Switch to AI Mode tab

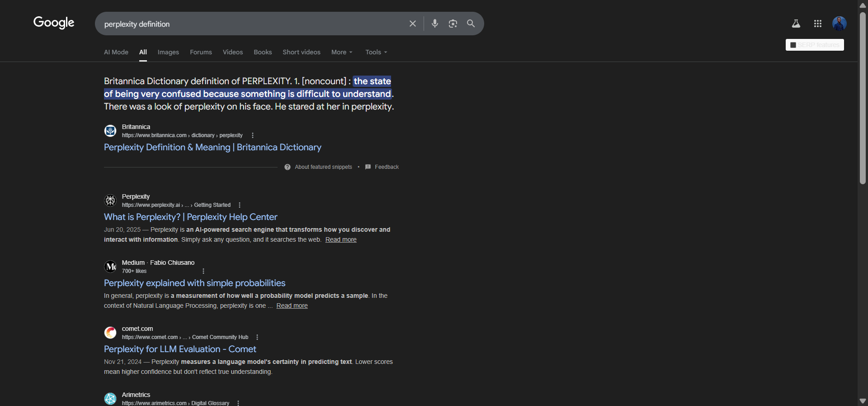click(x=116, y=52)
